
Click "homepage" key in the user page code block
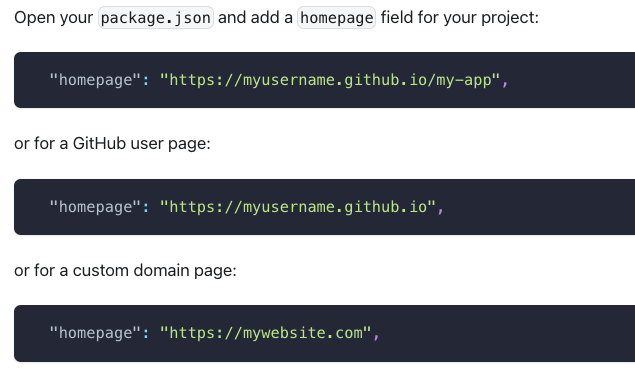[x=95, y=207]
